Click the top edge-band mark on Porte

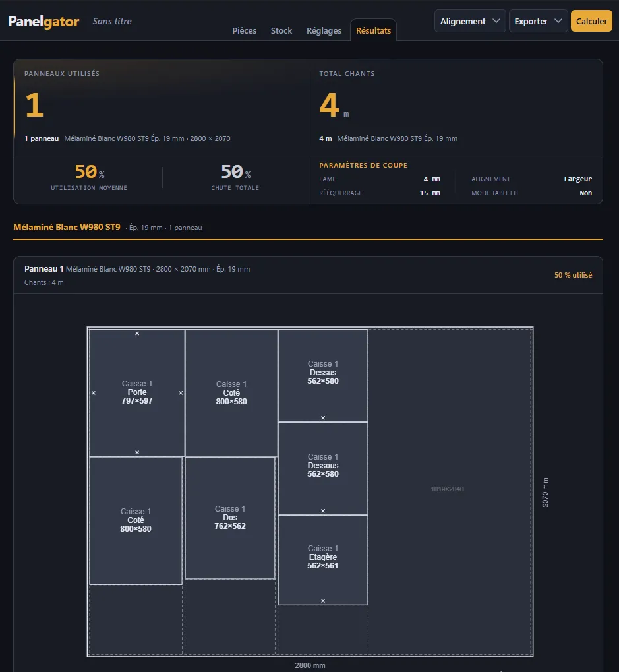pos(137,334)
